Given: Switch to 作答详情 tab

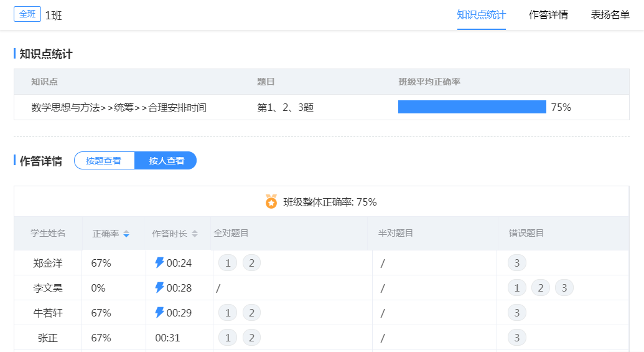Looking at the screenshot, I should click(548, 15).
